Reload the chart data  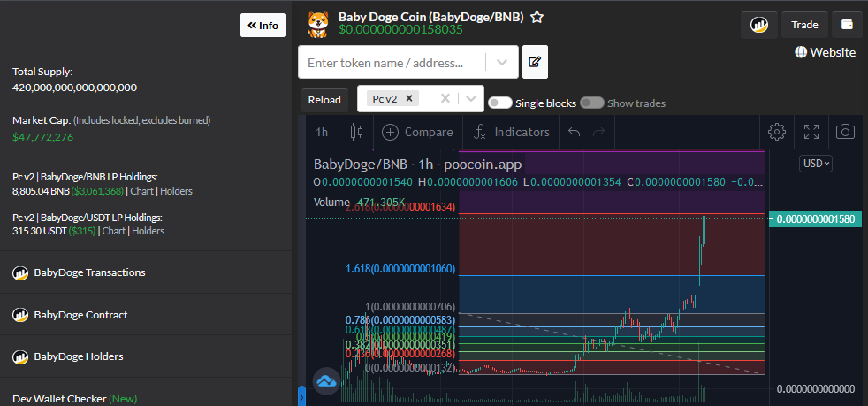tap(324, 100)
